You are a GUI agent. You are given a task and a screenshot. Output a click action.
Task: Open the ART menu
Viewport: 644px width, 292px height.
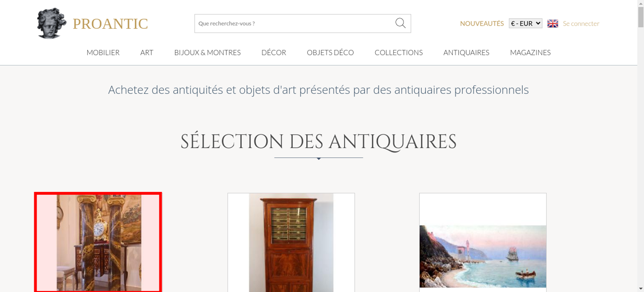tap(147, 52)
